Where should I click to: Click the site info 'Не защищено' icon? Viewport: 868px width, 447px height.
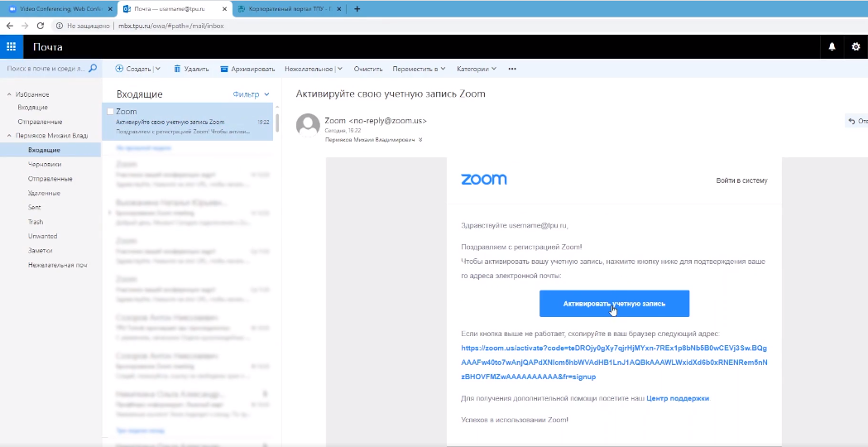[x=60, y=26]
